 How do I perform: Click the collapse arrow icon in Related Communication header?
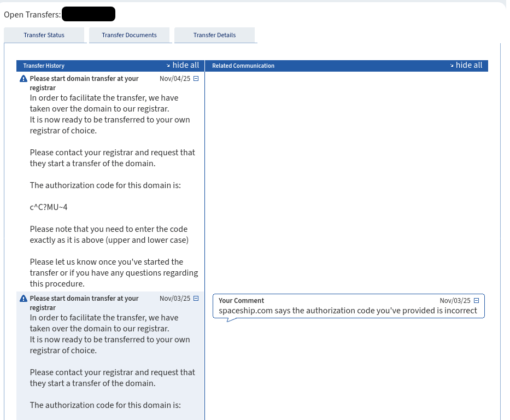pyautogui.click(x=453, y=65)
